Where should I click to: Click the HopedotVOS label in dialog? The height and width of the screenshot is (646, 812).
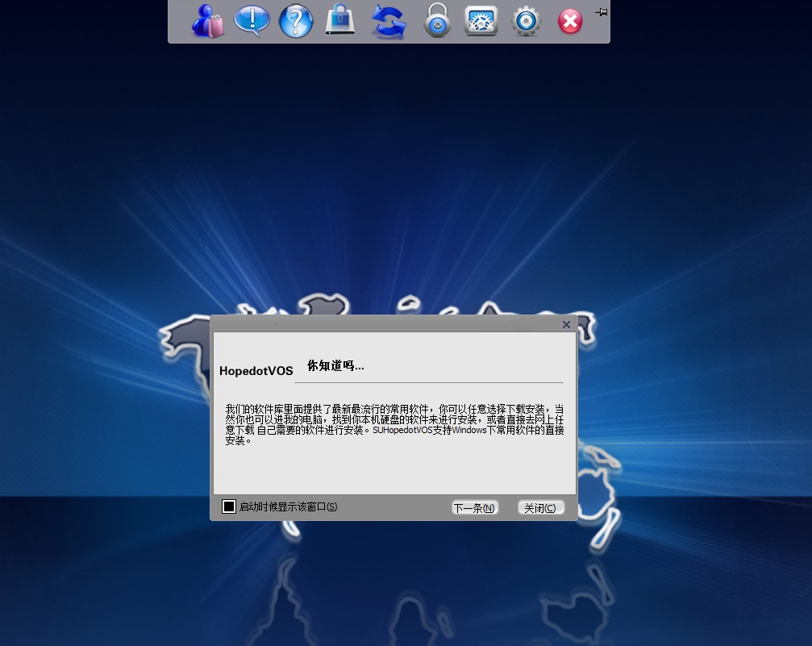click(x=256, y=370)
